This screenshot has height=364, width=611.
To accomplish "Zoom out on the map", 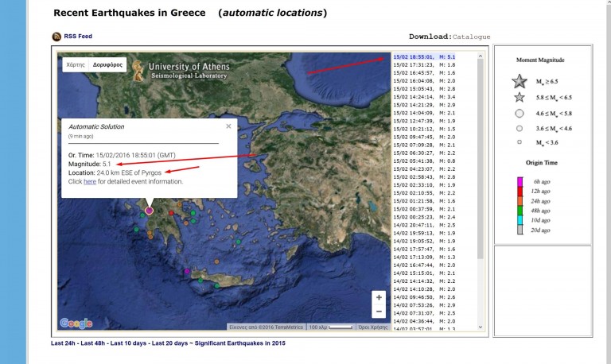I will click(379, 312).
